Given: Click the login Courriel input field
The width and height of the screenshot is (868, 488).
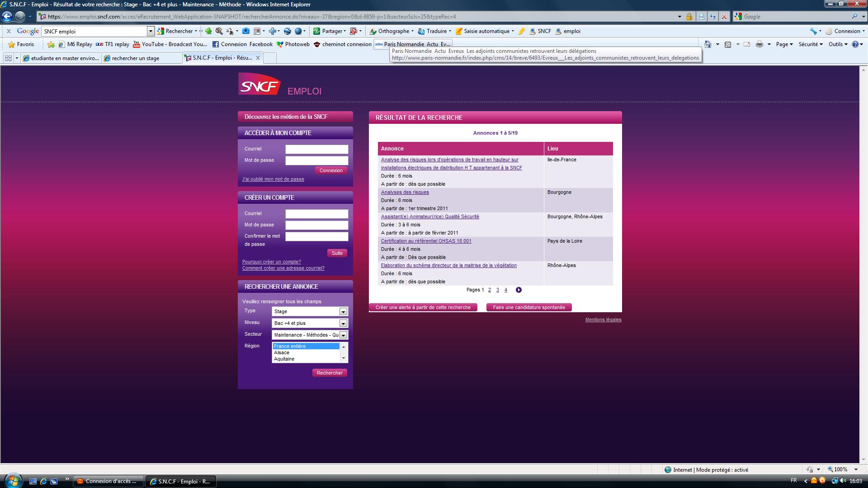Looking at the screenshot, I should click(316, 149).
